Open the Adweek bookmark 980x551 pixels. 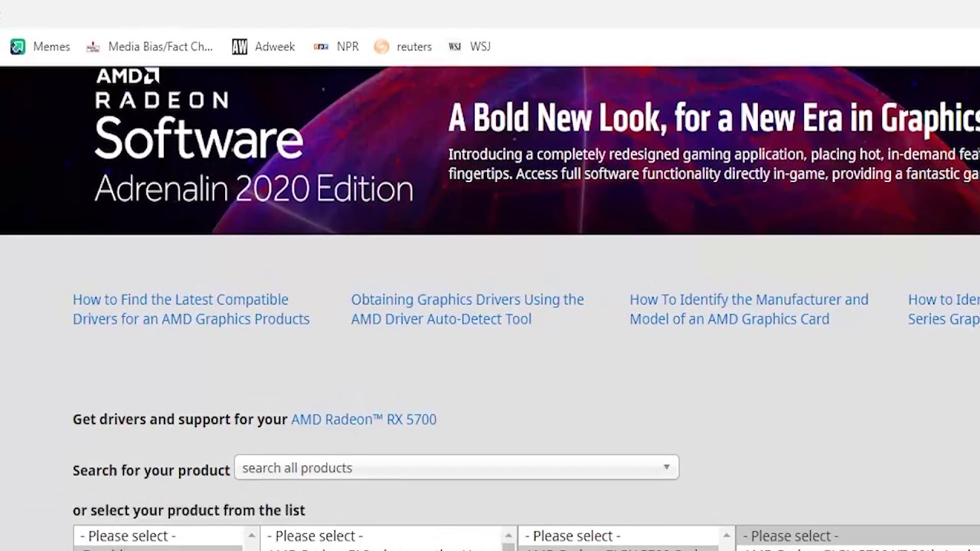point(263,47)
